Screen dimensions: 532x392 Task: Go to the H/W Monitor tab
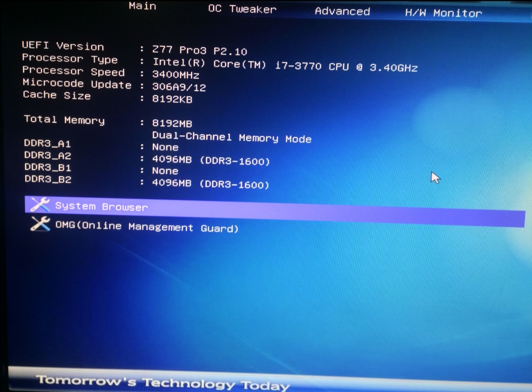pyautogui.click(x=444, y=13)
